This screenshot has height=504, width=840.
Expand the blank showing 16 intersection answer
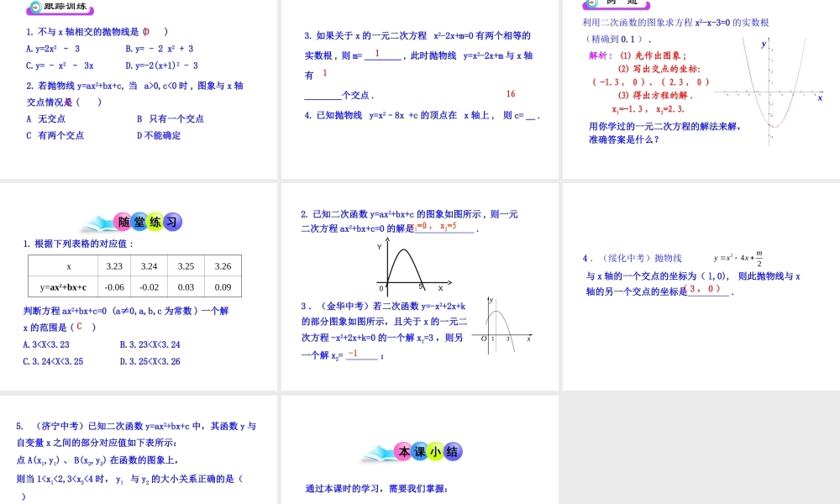(x=510, y=94)
